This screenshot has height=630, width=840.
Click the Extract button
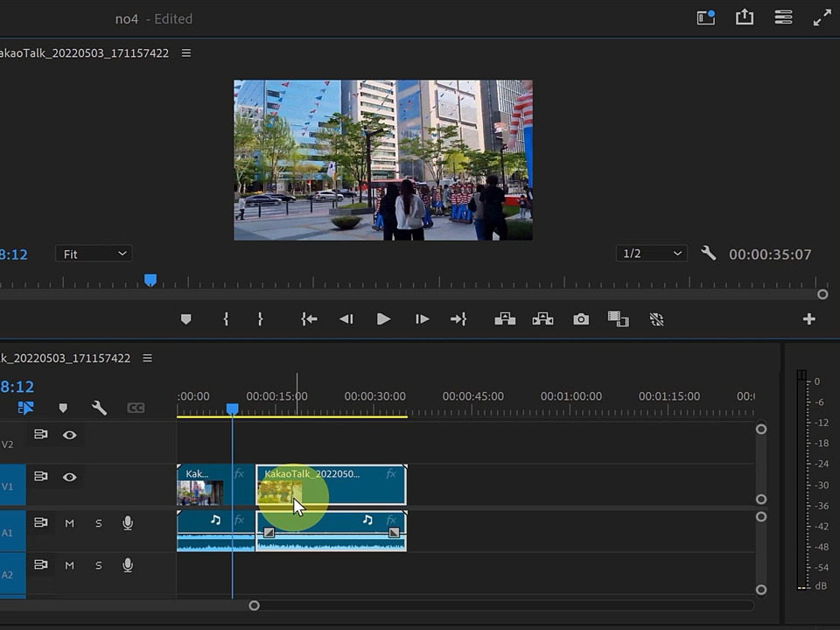pyautogui.click(x=542, y=319)
